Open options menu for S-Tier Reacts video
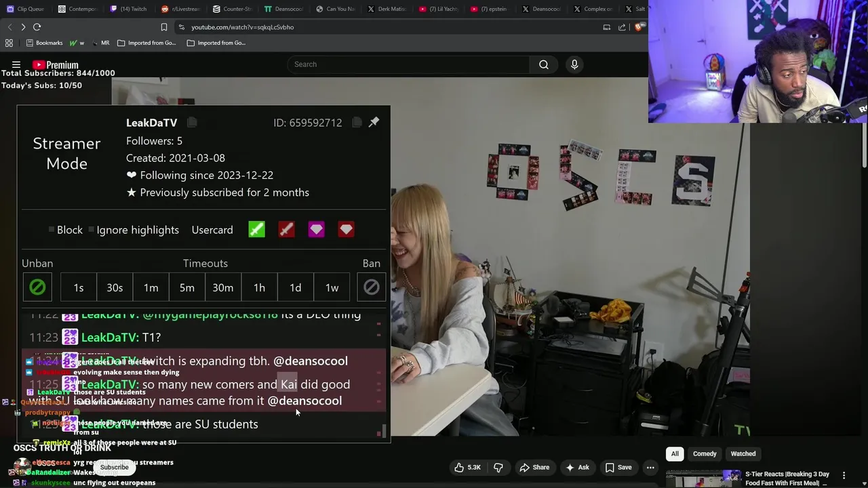The width and height of the screenshot is (868, 488). 844,475
